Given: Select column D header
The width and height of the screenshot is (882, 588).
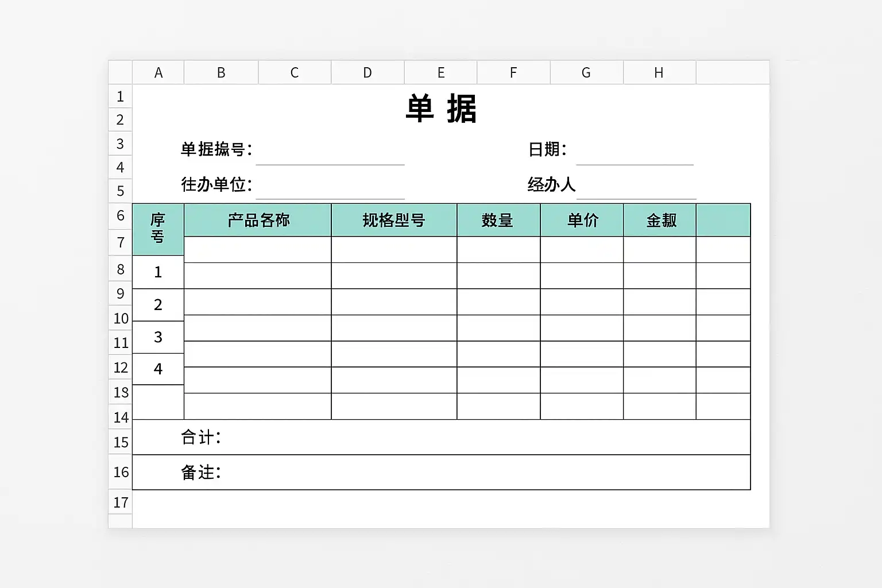Looking at the screenshot, I should [367, 72].
